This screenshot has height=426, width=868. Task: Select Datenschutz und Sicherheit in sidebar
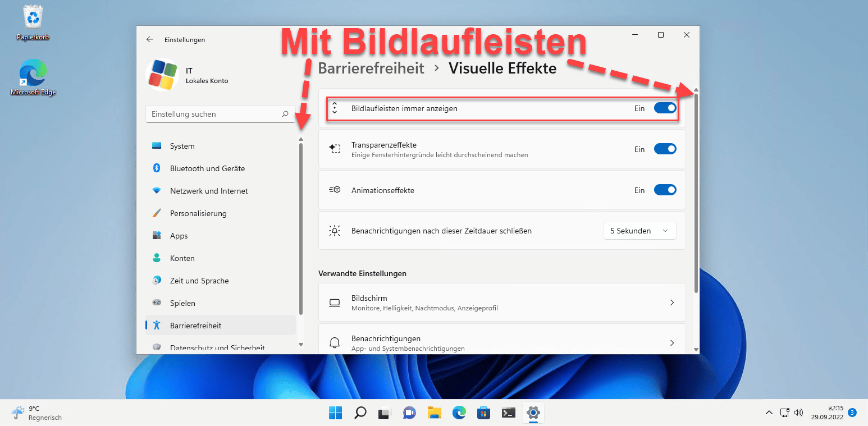click(220, 346)
